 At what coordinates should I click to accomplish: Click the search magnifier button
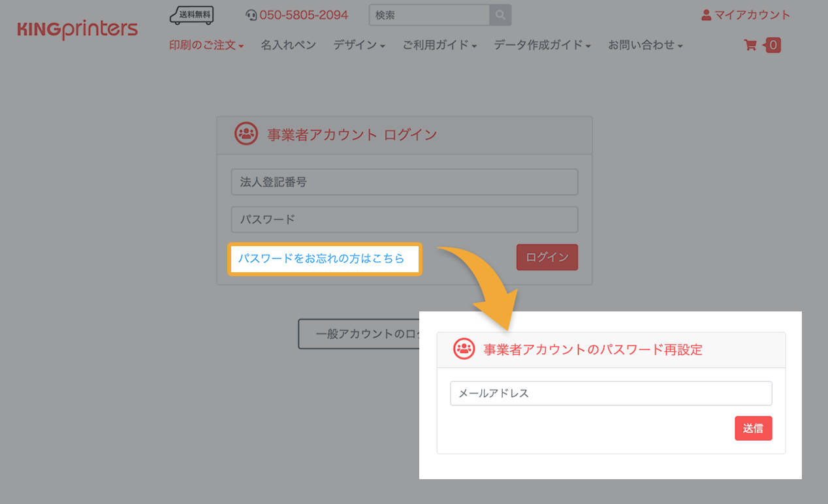(x=500, y=15)
